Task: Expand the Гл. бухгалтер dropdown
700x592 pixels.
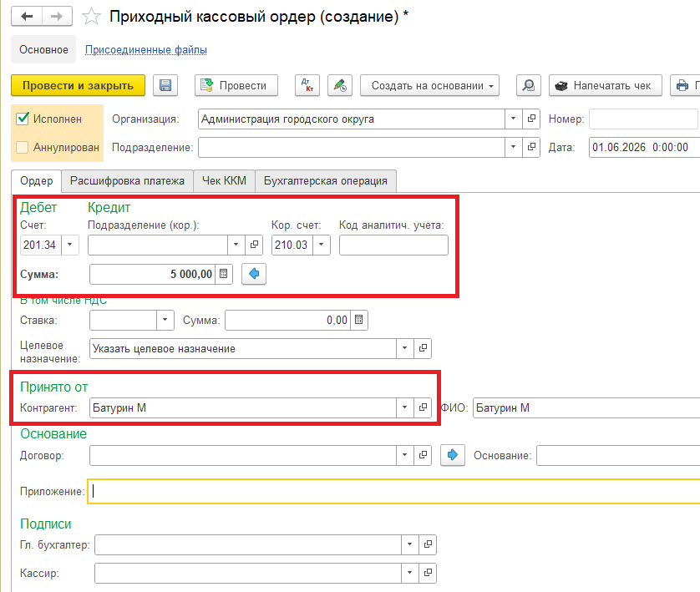Action: click(x=410, y=544)
